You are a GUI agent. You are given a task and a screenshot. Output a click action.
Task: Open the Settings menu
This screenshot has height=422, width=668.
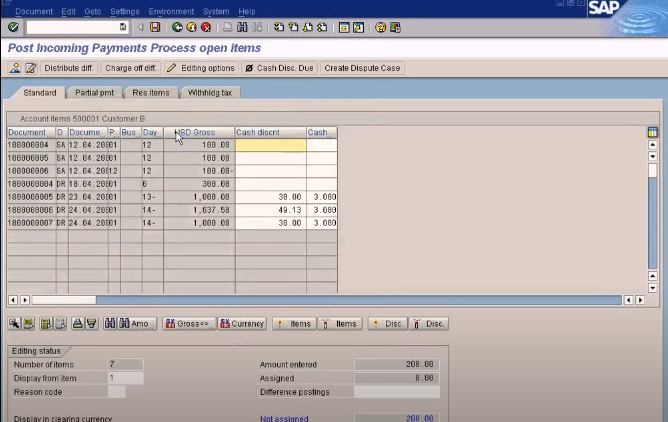[x=124, y=11]
